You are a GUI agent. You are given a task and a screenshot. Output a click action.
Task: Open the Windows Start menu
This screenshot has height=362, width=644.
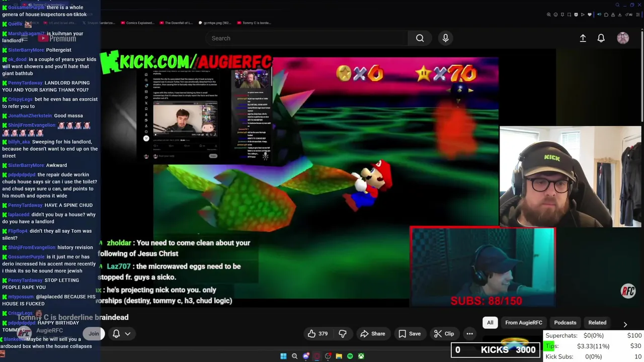(283, 356)
